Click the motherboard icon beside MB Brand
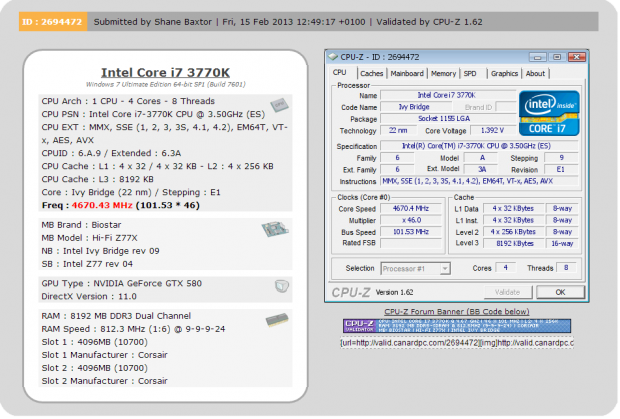Viewport: 620px width, 419px height. pos(275,229)
